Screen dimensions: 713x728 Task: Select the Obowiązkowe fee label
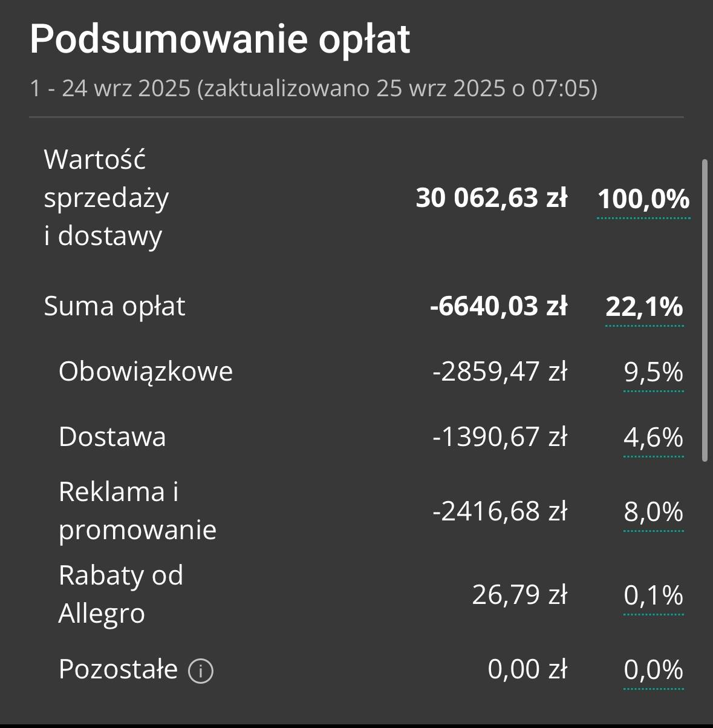coord(145,372)
